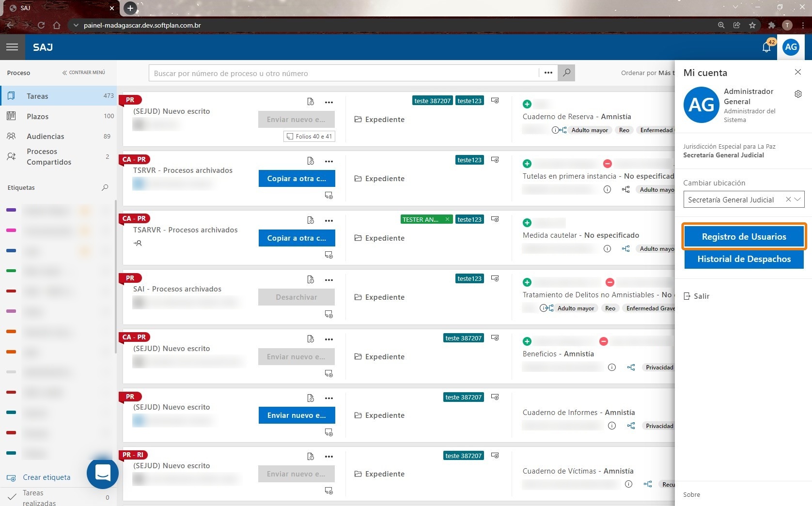
Task: Click red minus icon in Tutelas row
Action: (608, 164)
